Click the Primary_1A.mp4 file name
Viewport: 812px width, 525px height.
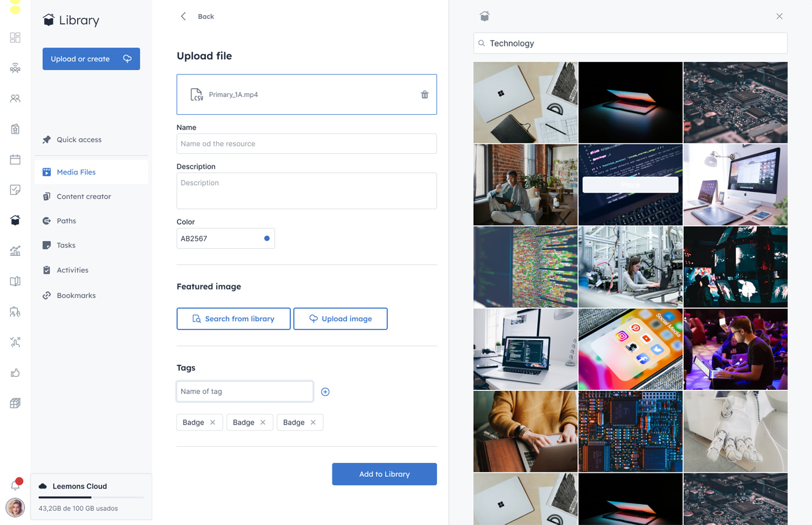[x=233, y=95]
